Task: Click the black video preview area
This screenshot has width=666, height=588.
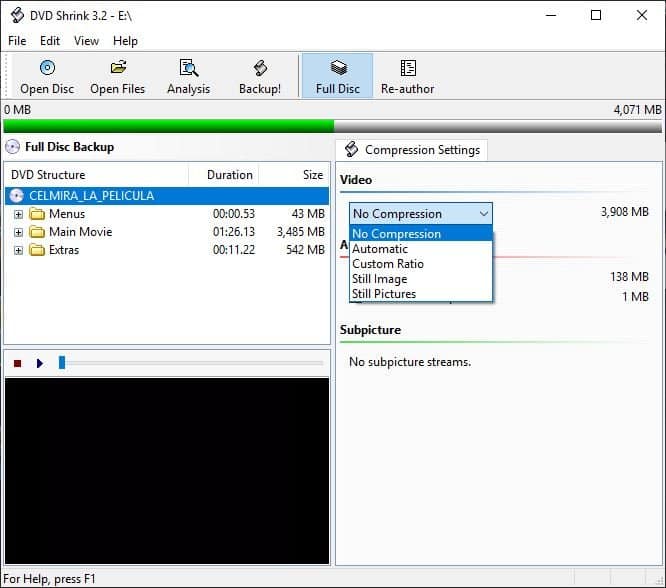Action: [x=167, y=471]
